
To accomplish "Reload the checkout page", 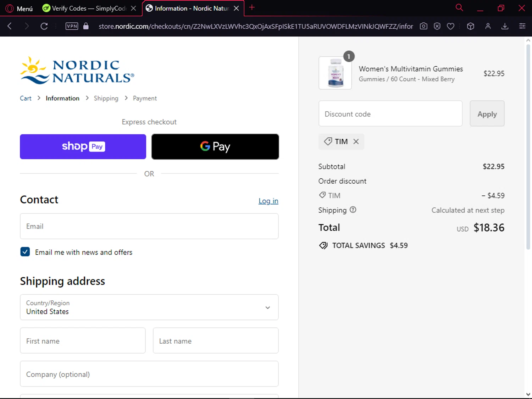I will tap(44, 26).
